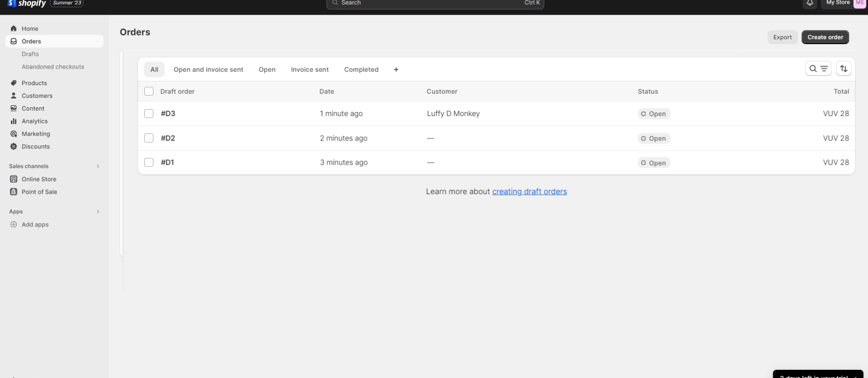The width and height of the screenshot is (868, 378).
Task: Click the Analytics bar chart icon
Action: (14, 121)
